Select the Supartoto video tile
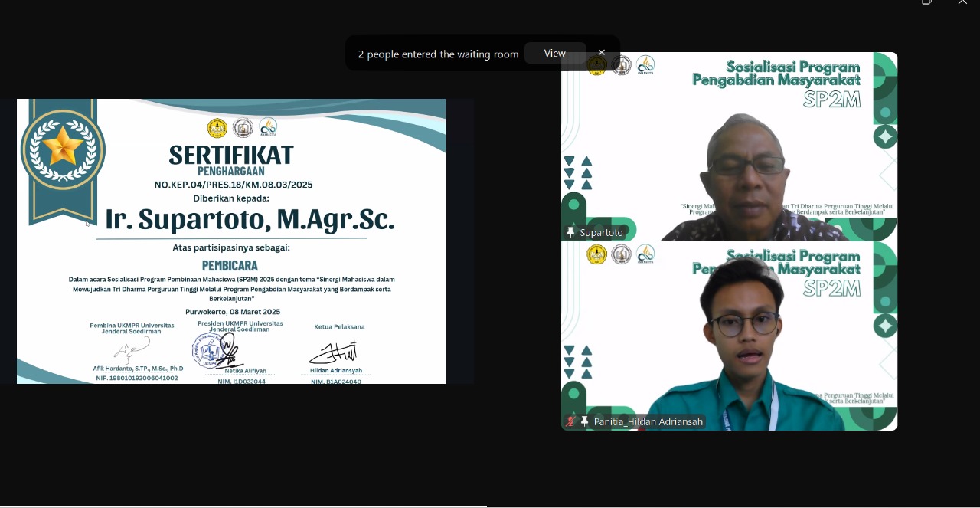 coord(729,147)
